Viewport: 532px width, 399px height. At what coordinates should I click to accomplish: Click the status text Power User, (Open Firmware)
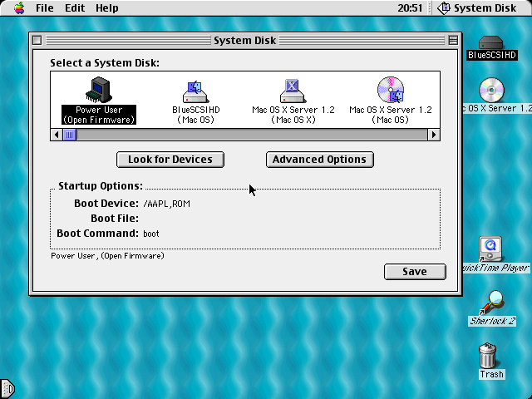click(107, 256)
